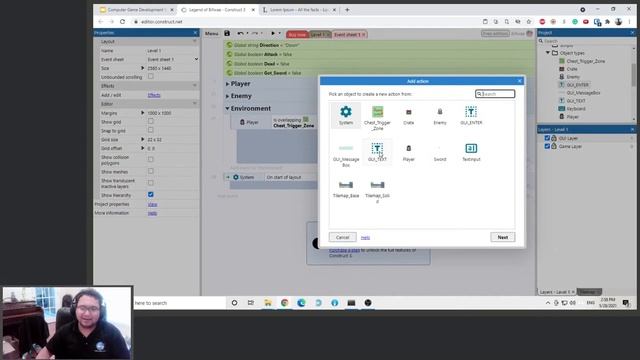640x360 pixels.
Task: Expand the Grid size property arrow
Action: pos(142,139)
